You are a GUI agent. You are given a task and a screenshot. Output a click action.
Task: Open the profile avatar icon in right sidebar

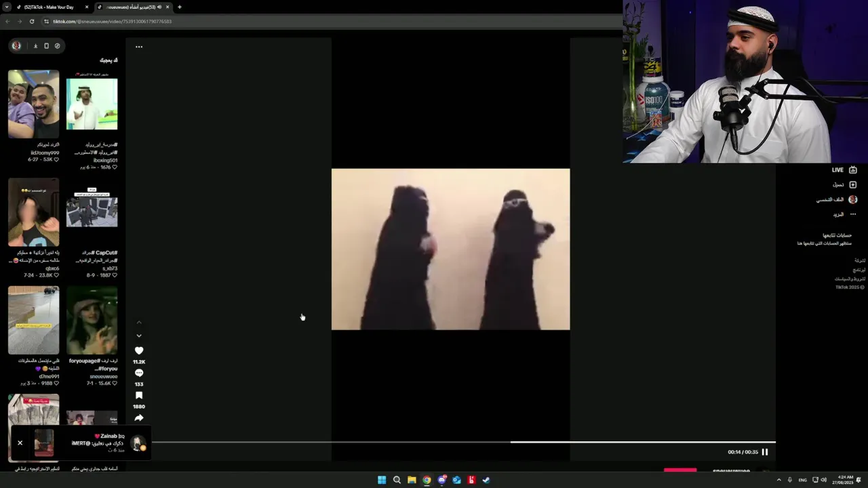pyautogui.click(x=853, y=199)
